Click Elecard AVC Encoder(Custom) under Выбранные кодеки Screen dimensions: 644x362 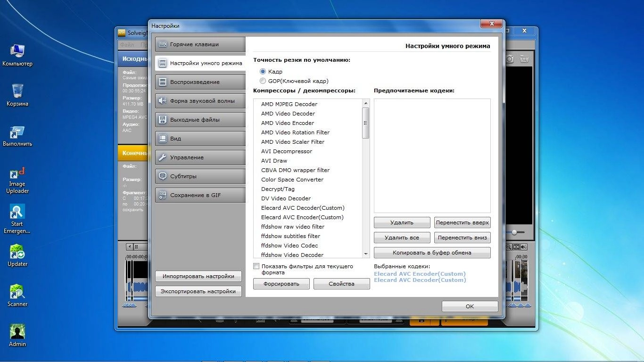click(x=420, y=274)
